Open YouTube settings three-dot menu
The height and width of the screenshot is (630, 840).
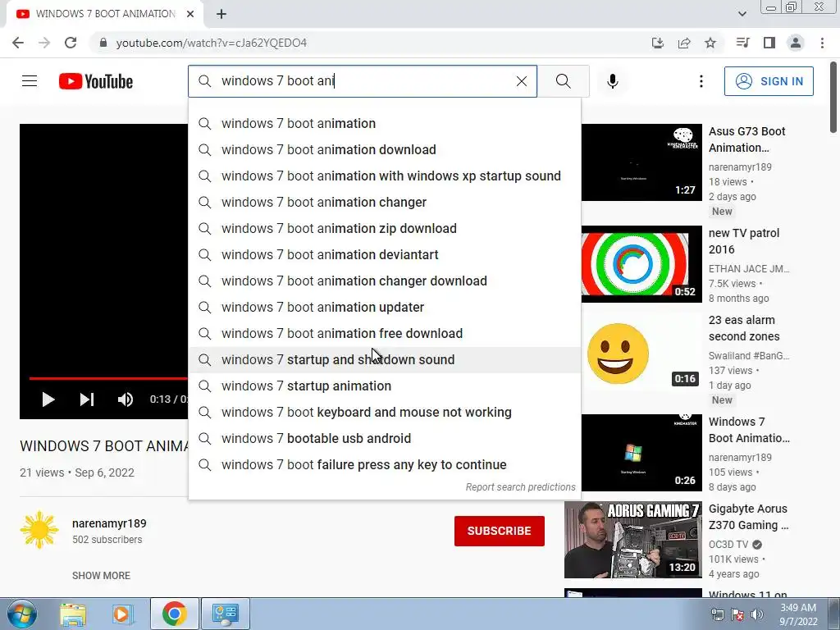[701, 81]
